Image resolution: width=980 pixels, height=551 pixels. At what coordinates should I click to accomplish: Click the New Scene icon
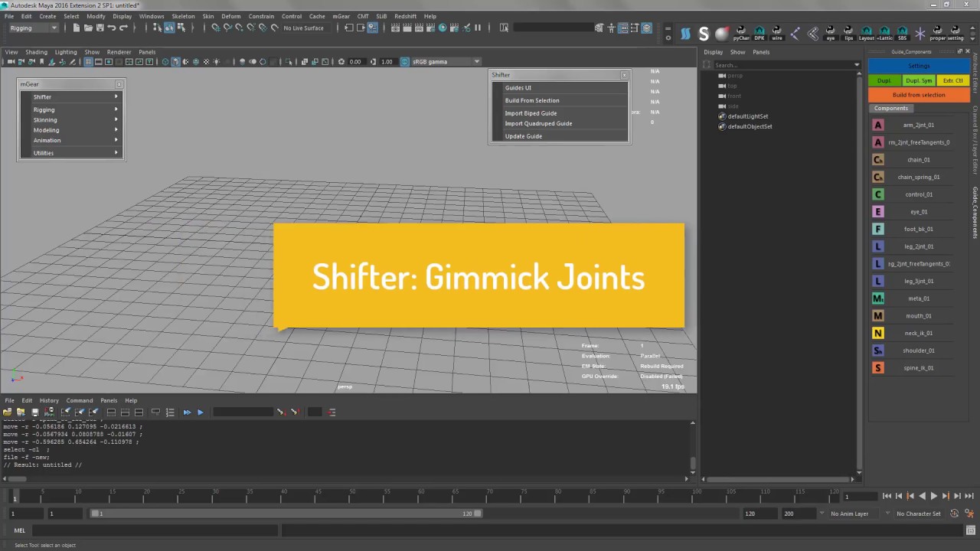[x=77, y=28]
